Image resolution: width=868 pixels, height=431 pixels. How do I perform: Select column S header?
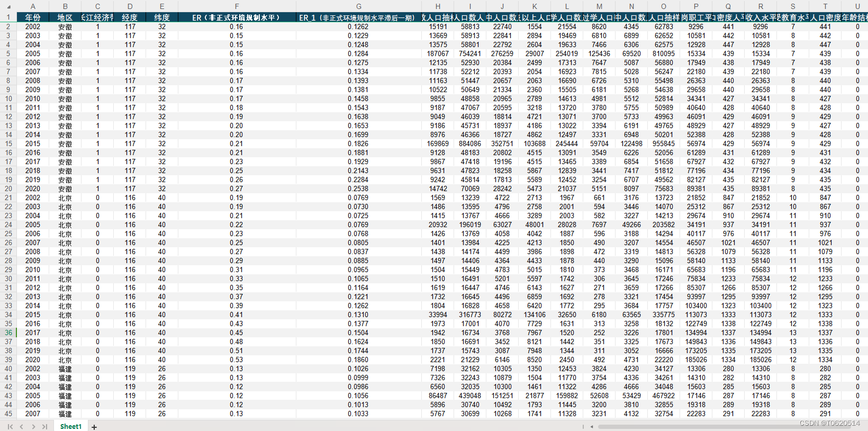(793, 6)
